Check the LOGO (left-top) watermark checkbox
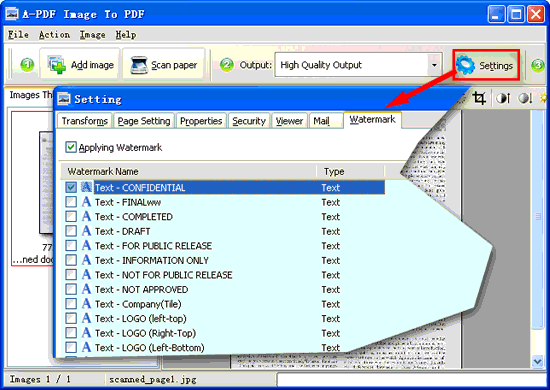The height and width of the screenshot is (390, 550). [x=71, y=319]
